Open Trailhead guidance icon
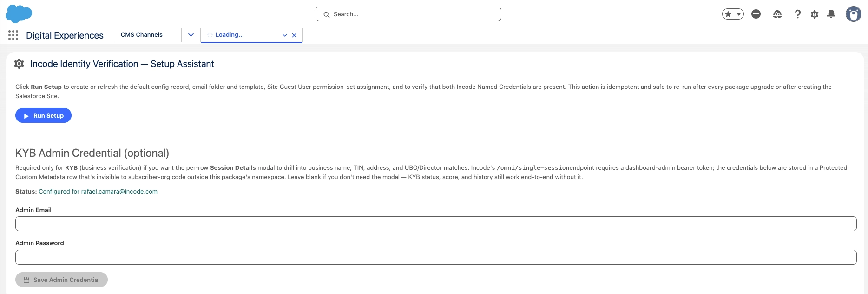This screenshot has width=868, height=294. (777, 14)
